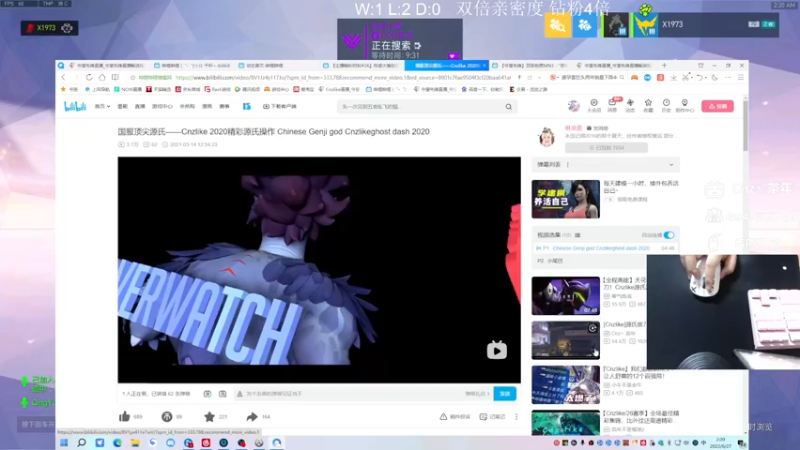Open the favorites star icon in header
The height and width of the screenshot is (450, 800).
click(648, 106)
